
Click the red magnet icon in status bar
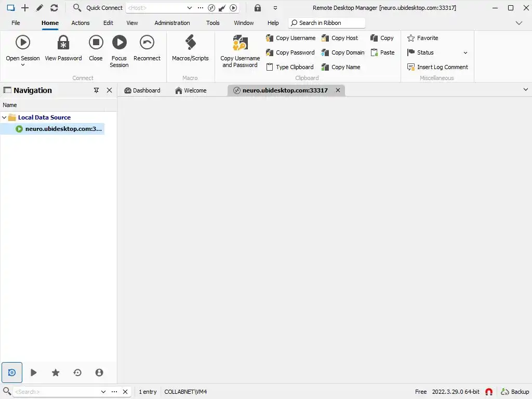(489, 392)
